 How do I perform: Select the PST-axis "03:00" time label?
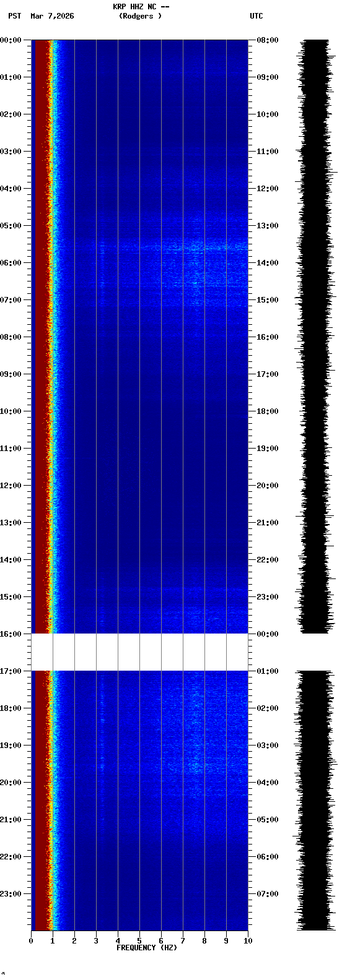[x=11, y=152]
